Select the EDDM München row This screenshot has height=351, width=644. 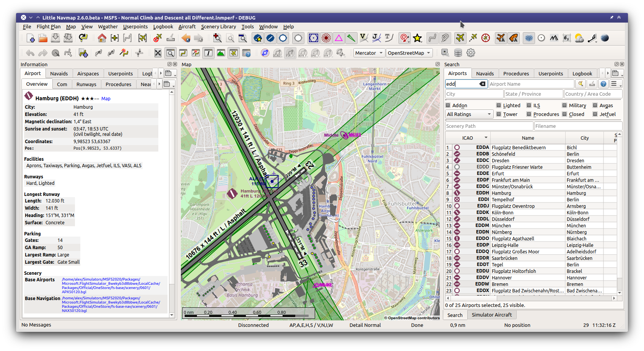(x=531, y=225)
